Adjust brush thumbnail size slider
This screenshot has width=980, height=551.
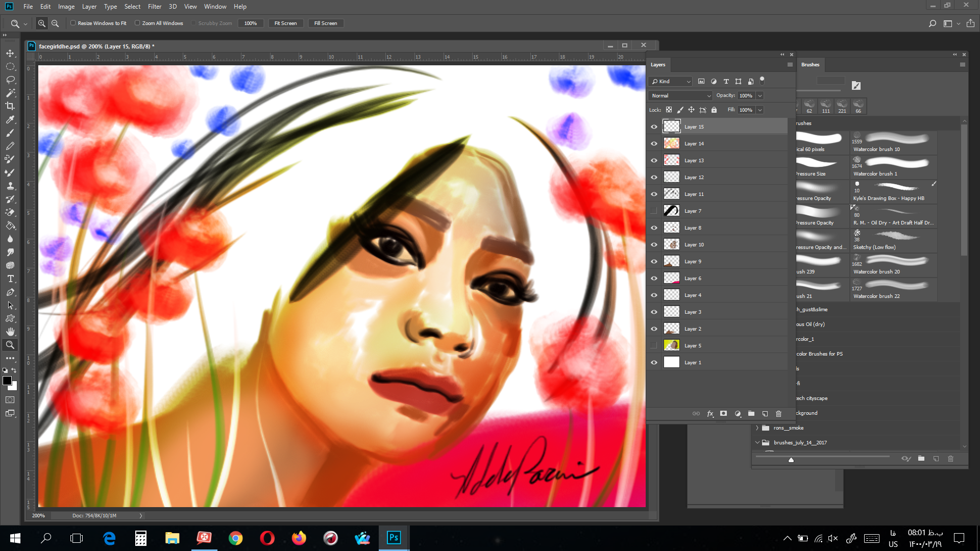point(791,460)
